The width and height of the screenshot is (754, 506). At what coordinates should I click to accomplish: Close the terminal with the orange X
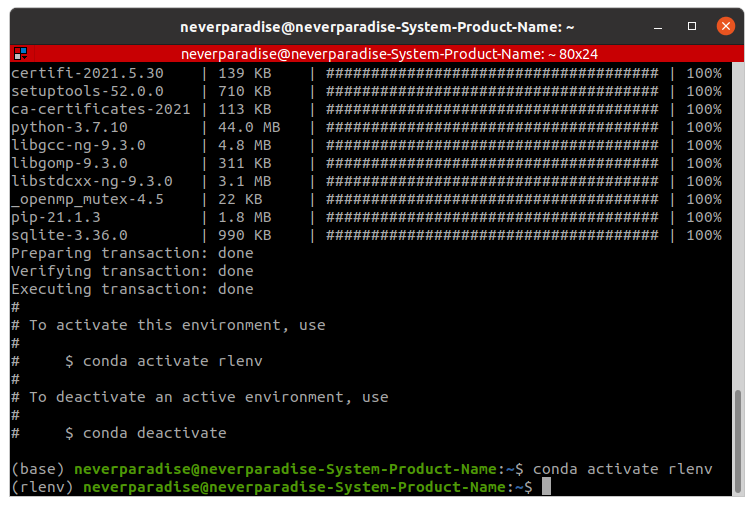(x=725, y=26)
